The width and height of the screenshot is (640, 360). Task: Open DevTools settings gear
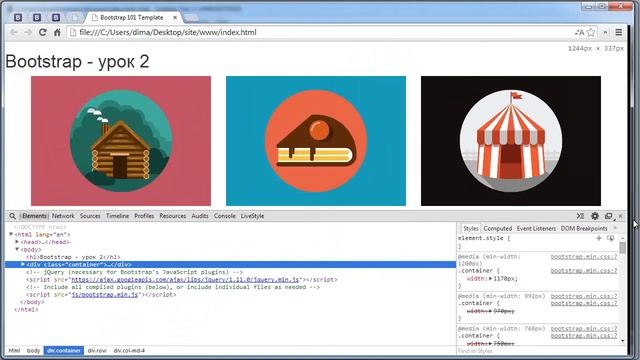pyautogui.click(x=595, y=216)
